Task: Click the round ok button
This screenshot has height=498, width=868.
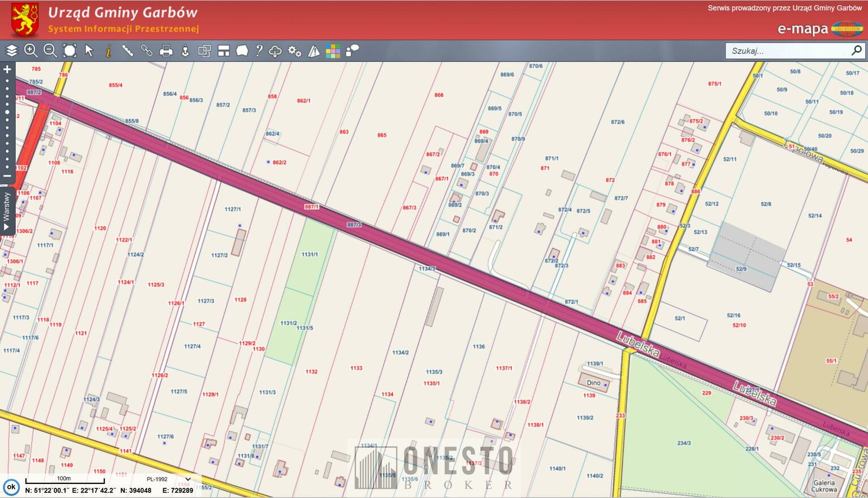Action: pos(11,487)
